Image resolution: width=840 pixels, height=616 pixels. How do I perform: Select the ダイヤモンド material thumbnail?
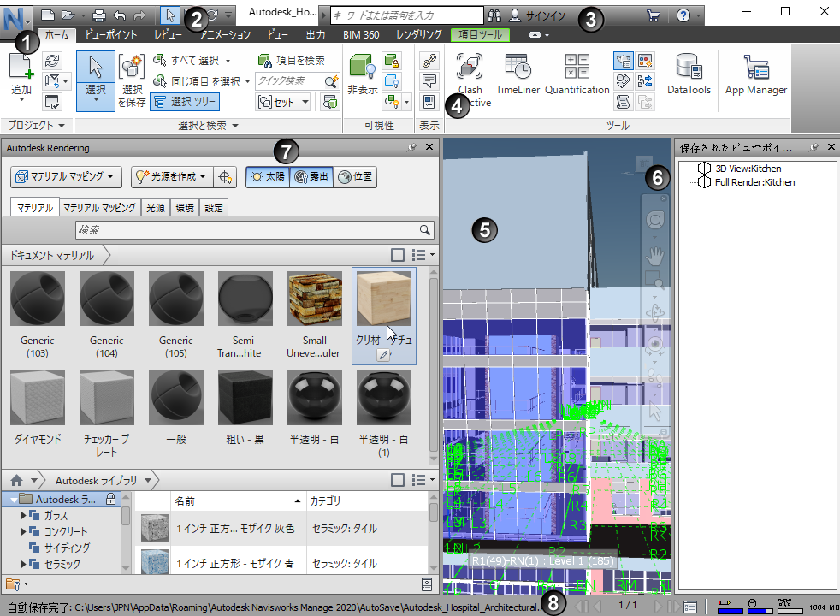click(38, 398)
